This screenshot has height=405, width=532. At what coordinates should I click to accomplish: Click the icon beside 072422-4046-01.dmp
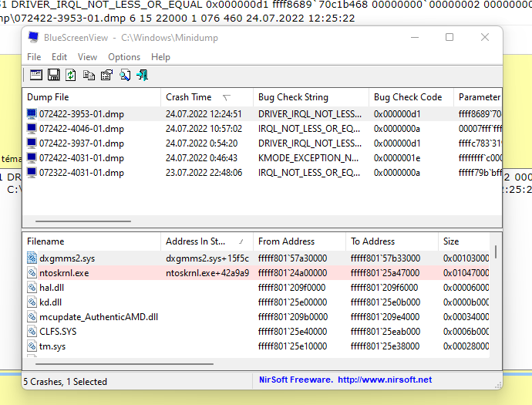pos(32,129)
